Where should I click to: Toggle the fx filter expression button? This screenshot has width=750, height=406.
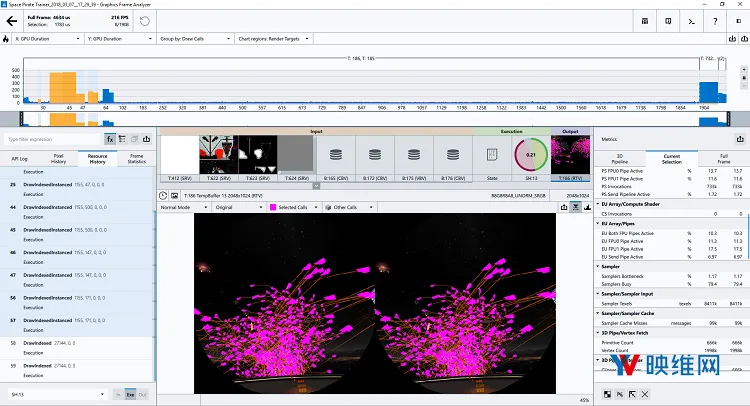click(110, 139)
